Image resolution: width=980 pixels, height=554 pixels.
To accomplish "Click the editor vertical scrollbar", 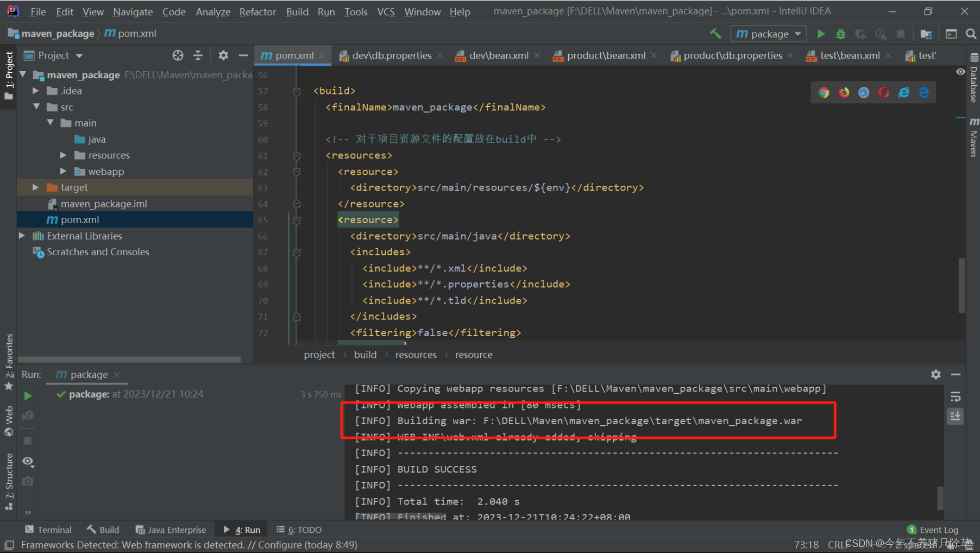I will pos(961,285).
